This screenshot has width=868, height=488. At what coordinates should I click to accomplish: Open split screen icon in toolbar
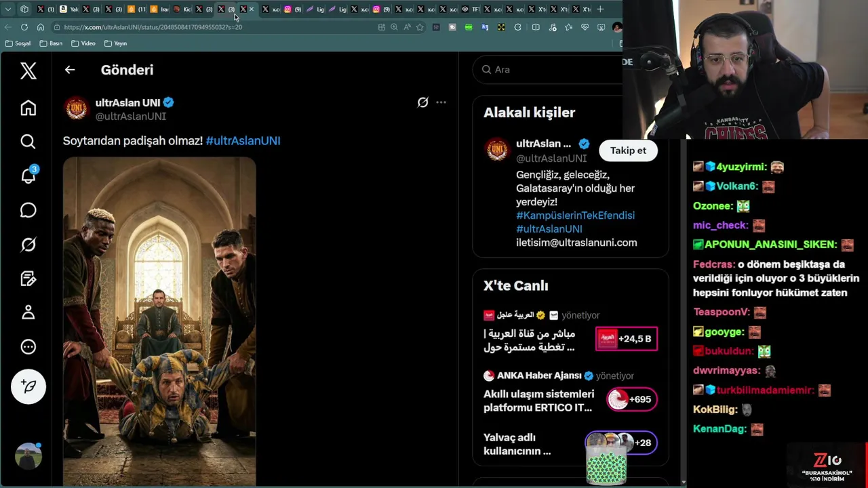pyautogui.click(x=536, y=27)
